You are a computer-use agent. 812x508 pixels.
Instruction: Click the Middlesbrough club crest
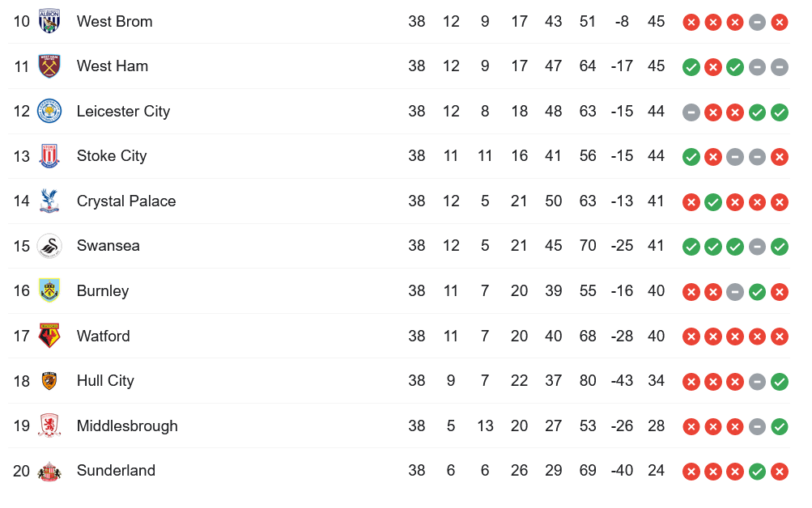tap(49, 425)
